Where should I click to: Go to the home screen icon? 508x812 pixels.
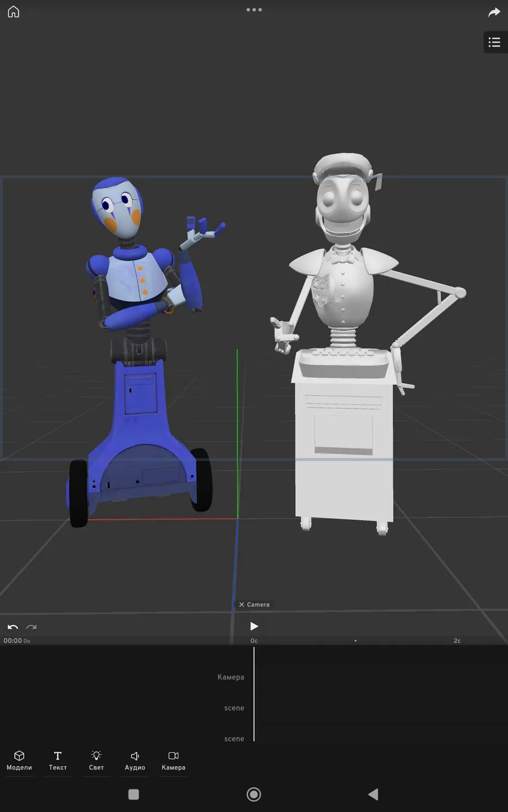(x=14, y=12)
